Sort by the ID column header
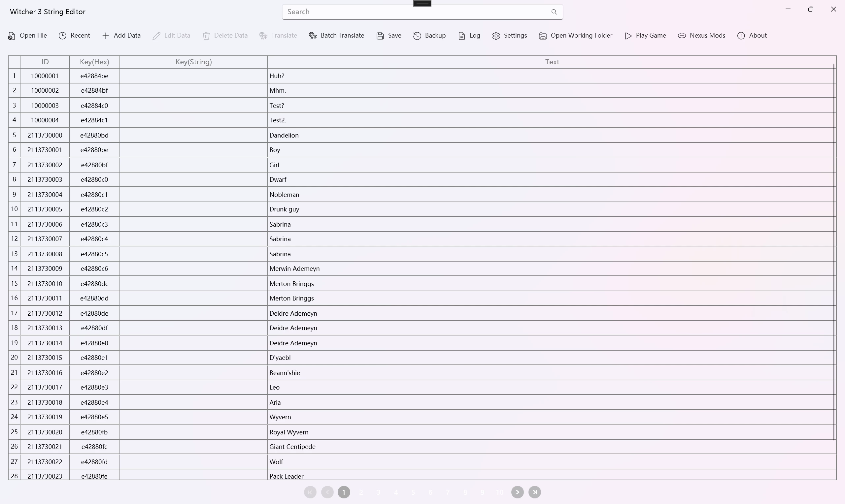This screenshot has height=504, width=845. click(45, 62)
